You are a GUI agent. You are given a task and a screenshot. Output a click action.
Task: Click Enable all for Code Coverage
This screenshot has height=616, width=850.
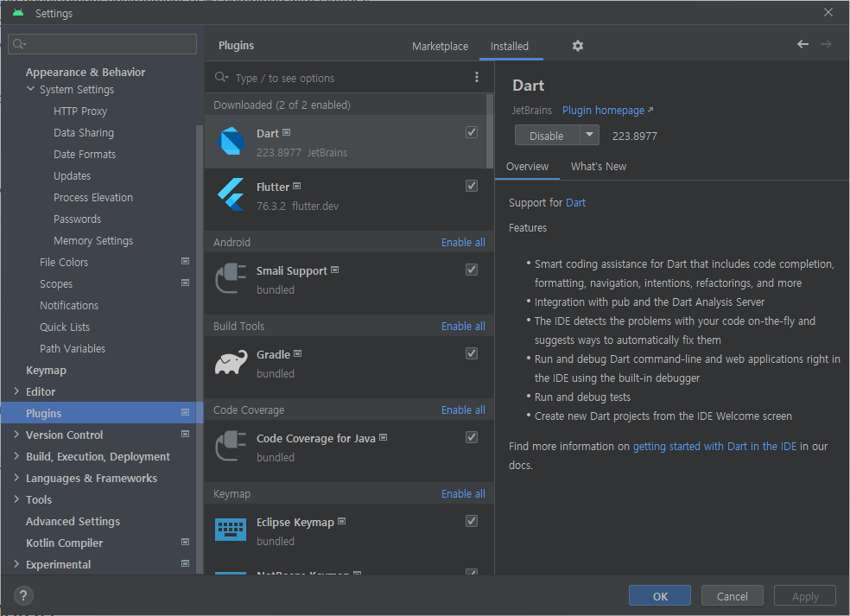463,410
